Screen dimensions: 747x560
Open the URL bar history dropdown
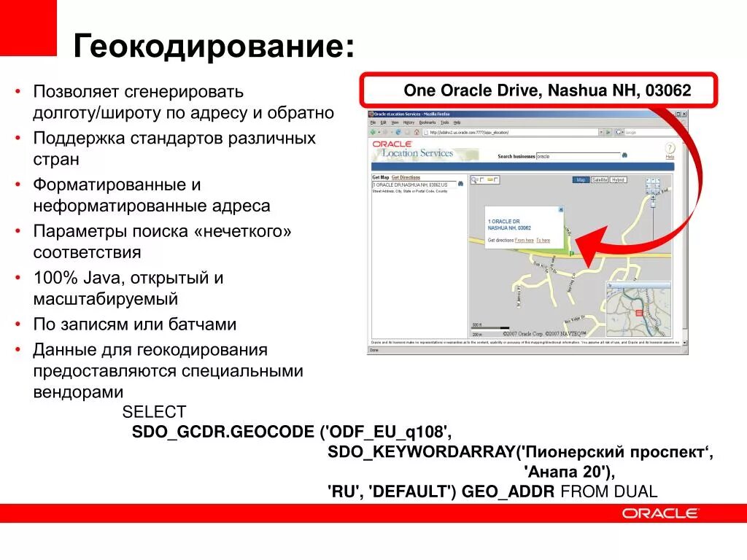click(601, 132)
